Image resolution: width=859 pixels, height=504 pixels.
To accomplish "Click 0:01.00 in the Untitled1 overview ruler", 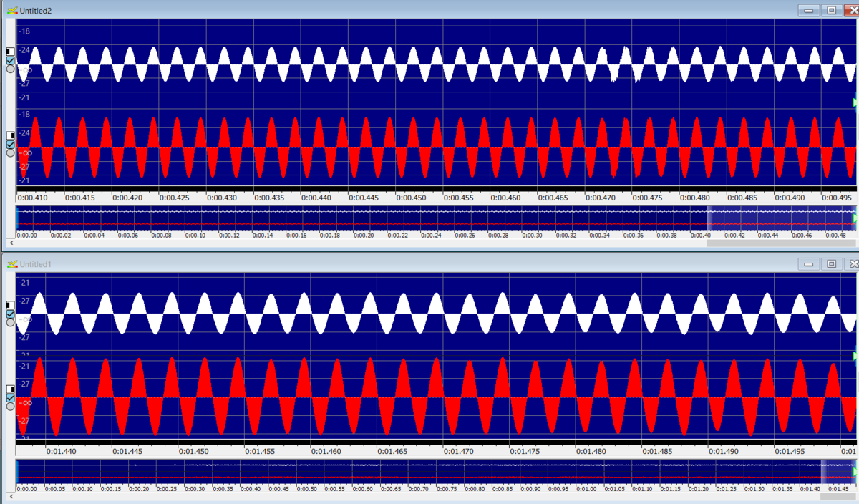I will (586, 488).
